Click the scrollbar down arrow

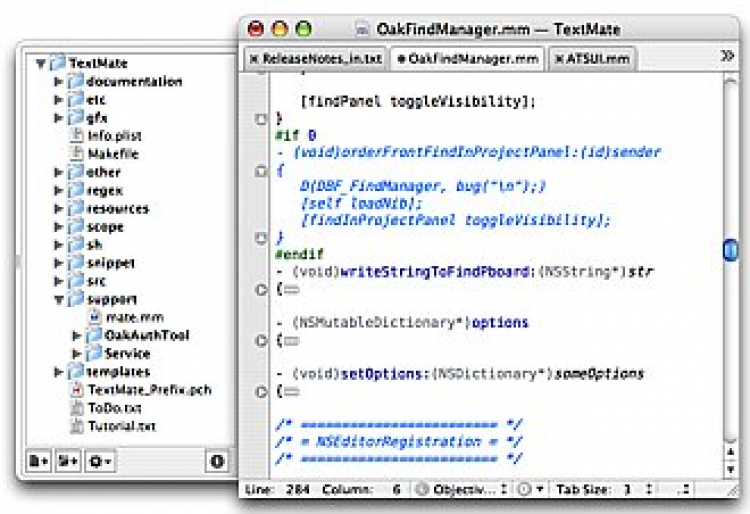[x=730, y=469]
